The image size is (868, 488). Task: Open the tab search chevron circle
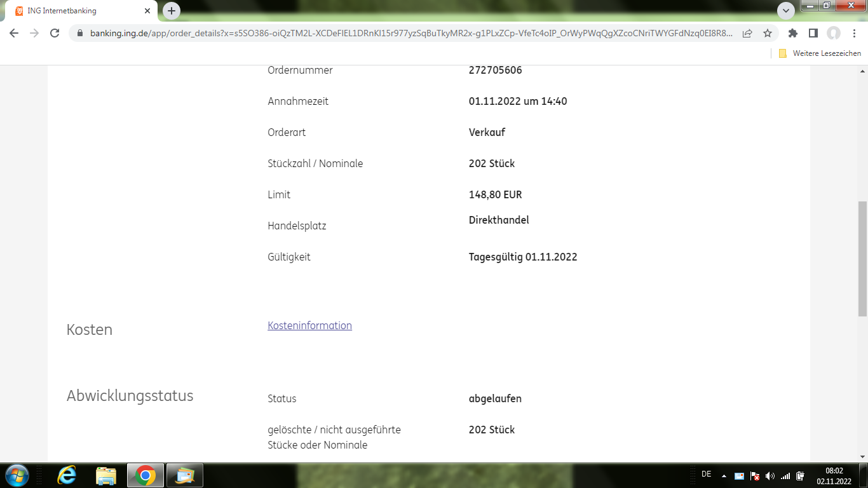785,11
